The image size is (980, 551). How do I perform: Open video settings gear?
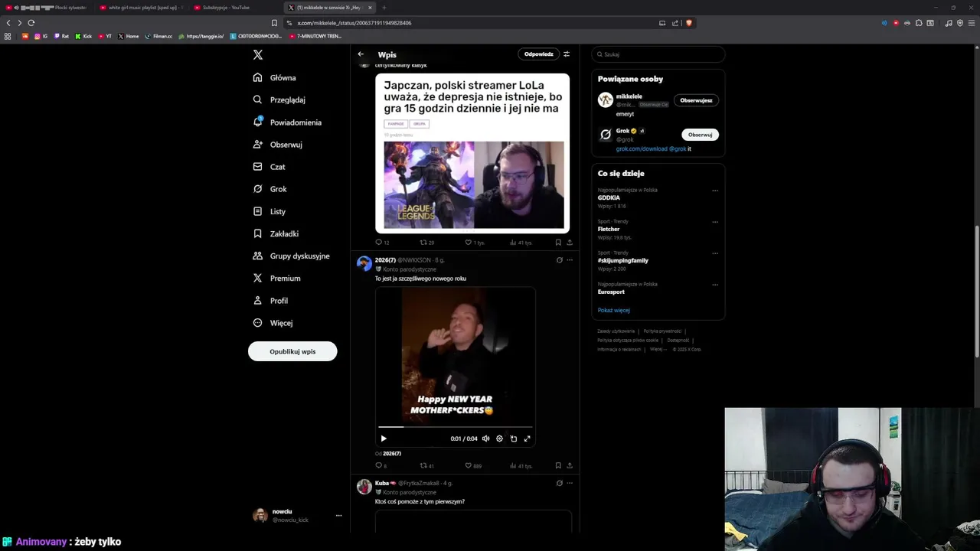click(499, 439)
